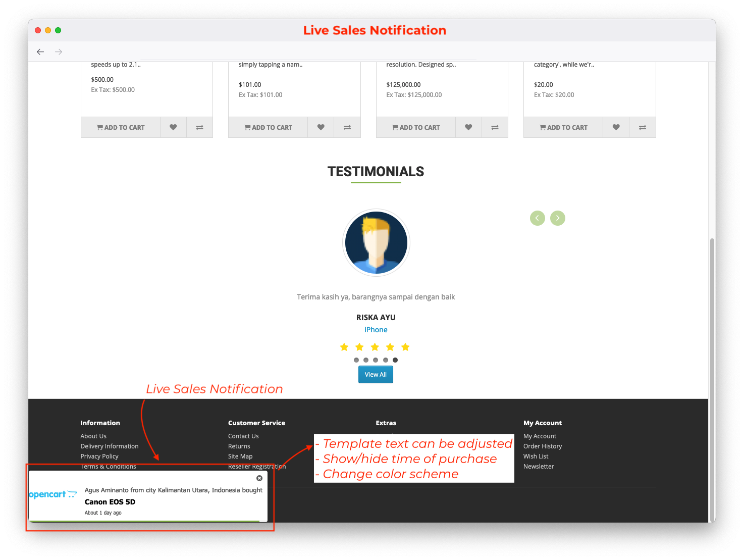Select the first testimonial carousel dot
Viewport: 744px width, 560px height.
point(356,360)
